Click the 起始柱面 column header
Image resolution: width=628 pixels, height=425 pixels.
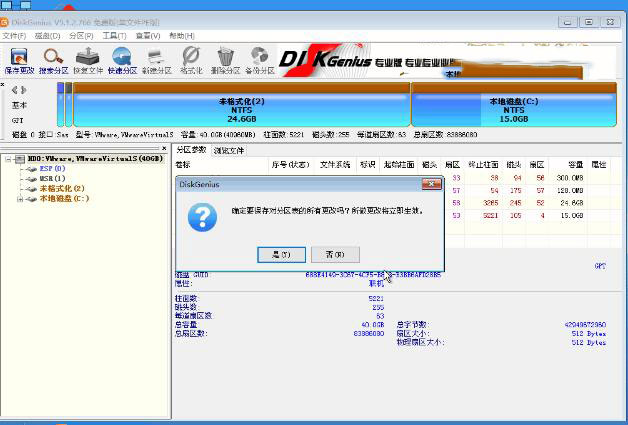pos(399,164)
